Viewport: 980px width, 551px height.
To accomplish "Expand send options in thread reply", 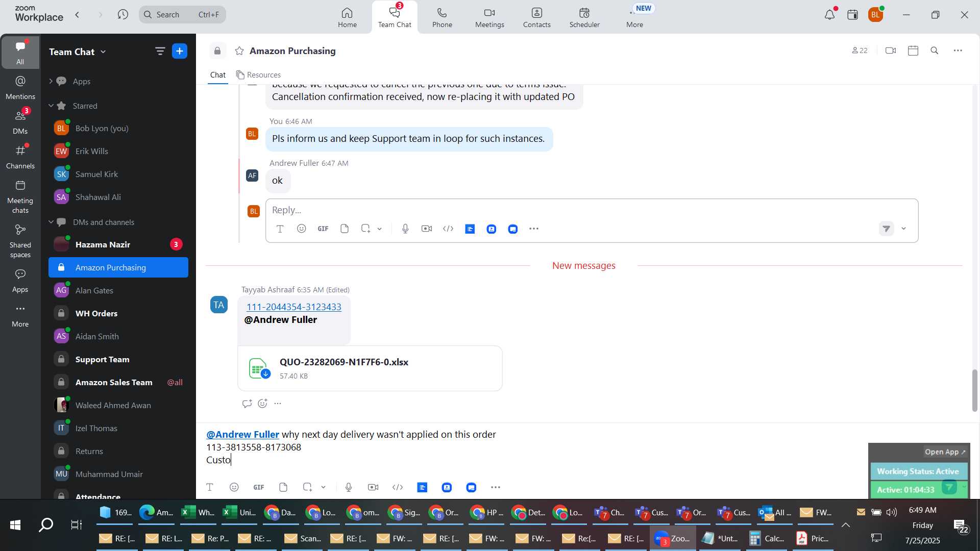I will pos(904,229).
